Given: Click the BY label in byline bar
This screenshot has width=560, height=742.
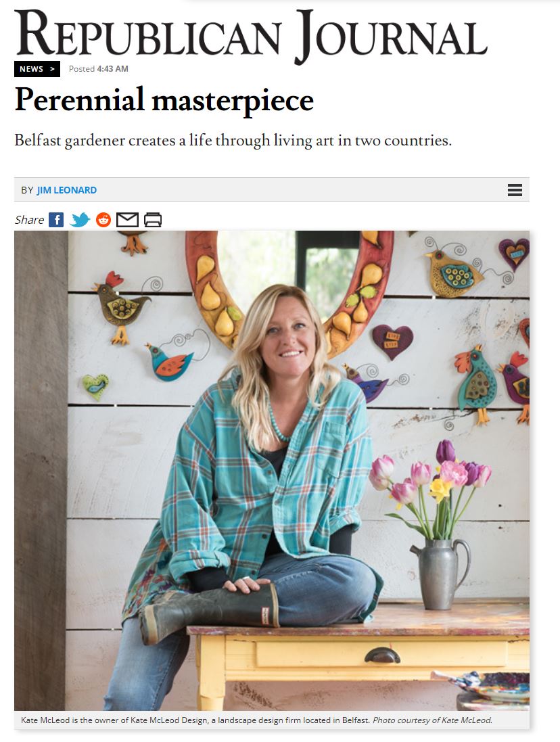Looking at the screenshot, I should [27, 190].
